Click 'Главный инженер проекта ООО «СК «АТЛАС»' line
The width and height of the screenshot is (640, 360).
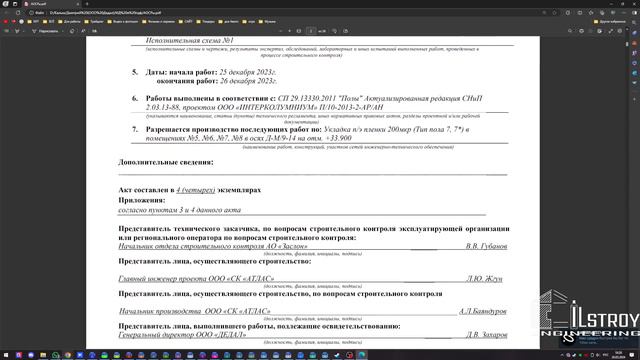[x=196, y=279]
